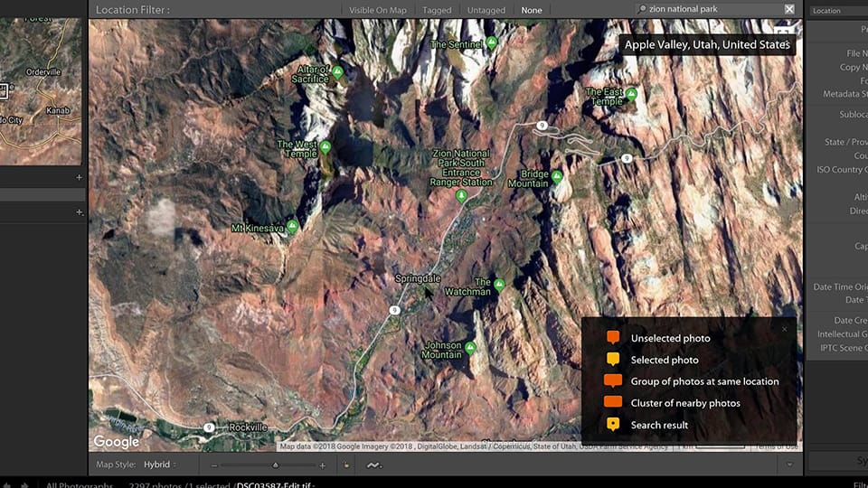
Task: Click the Selected photo legend pin
Action: click(613, 360)
